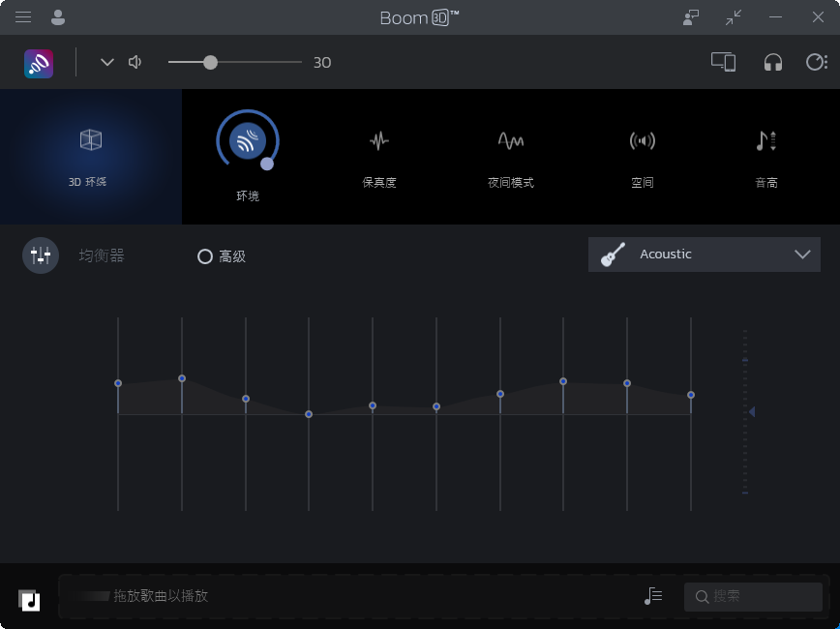Click the seventh equalizer band handle
Screen dimensions: 840x629
[x=499, y=394]
